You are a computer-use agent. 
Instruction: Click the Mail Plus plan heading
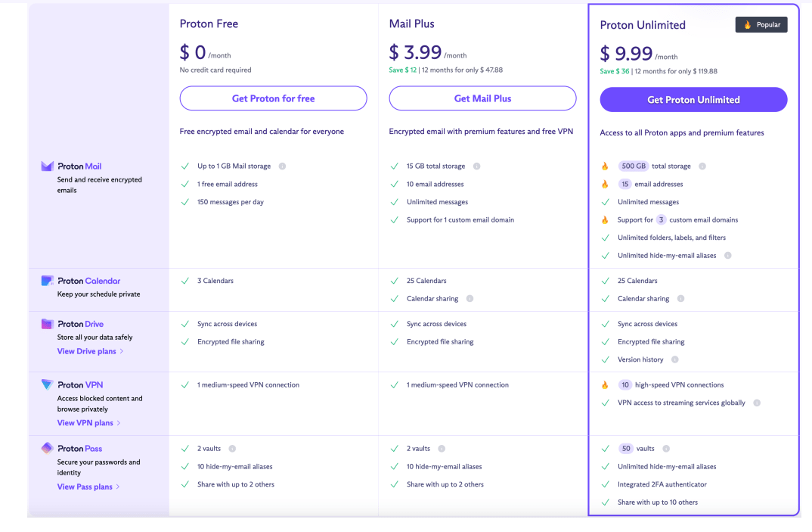412,24
